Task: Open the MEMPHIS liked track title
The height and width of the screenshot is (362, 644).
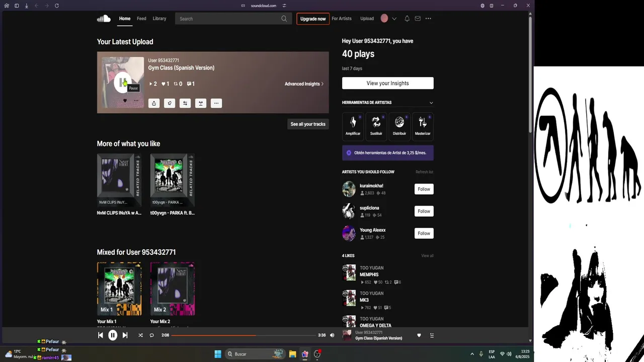Action: click(369, 275)
